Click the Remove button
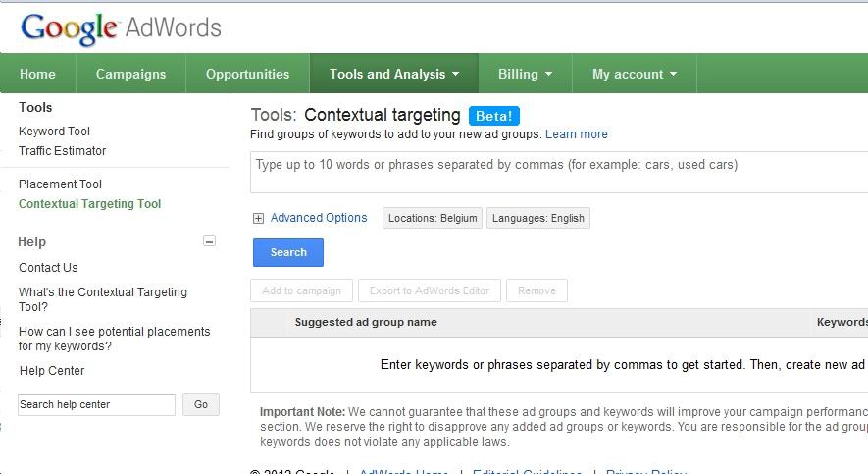The image size is (868, 474). [536, 290]
